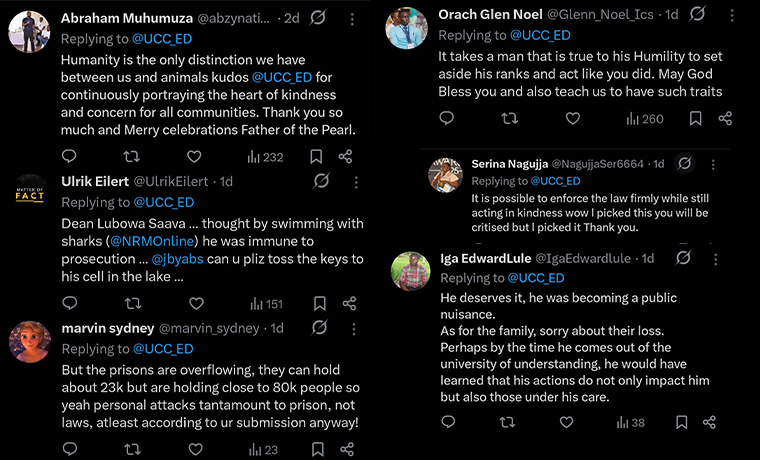760x460 pixels.
Task: Open more options on Ulrik Eilert's tweet
Action: [x=351, y=181]
